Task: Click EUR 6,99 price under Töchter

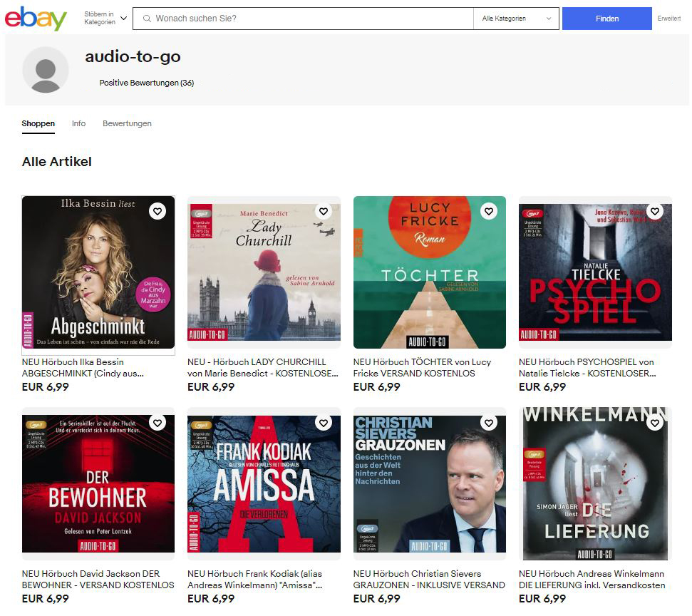Action: click(377, 387)
